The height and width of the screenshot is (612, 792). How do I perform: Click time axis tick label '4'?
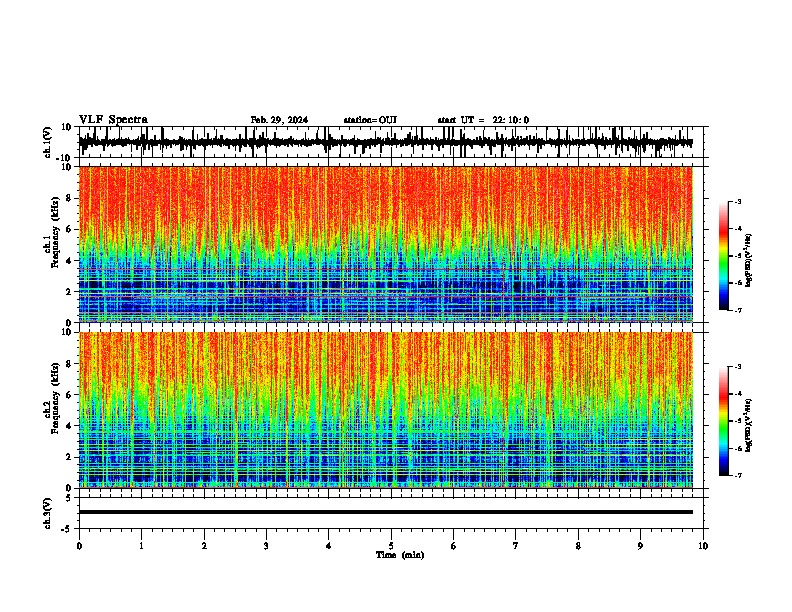coord(328,546)
